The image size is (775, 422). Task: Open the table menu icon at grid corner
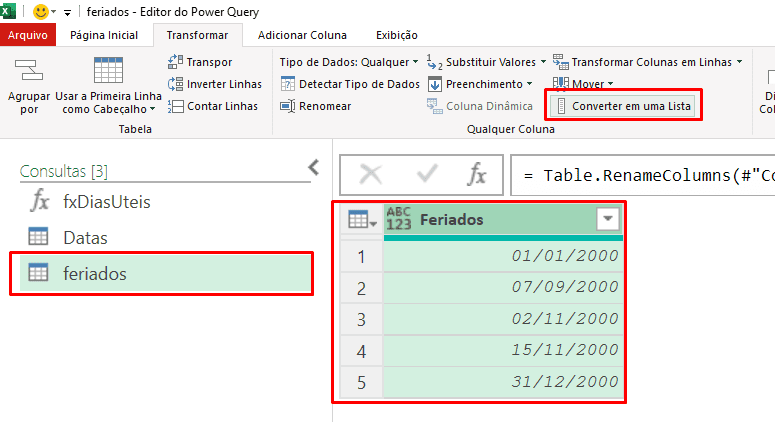[362, 219]
